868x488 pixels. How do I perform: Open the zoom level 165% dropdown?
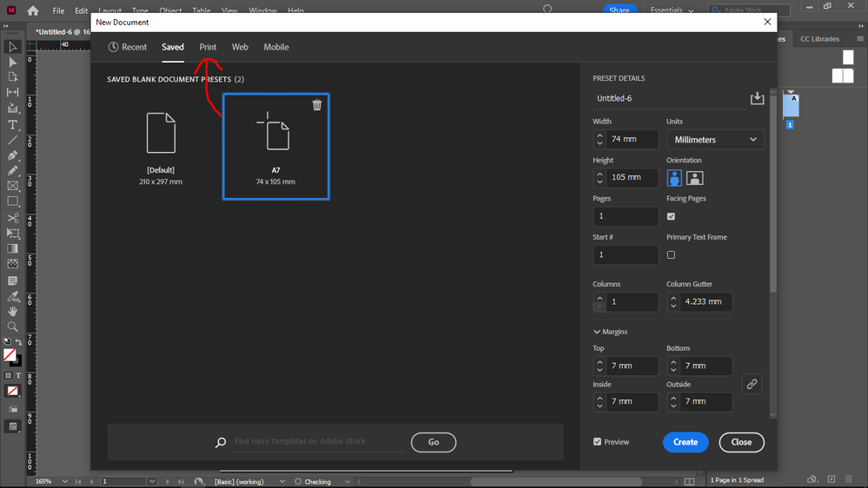pyautogui.click(x=64, y=481)
